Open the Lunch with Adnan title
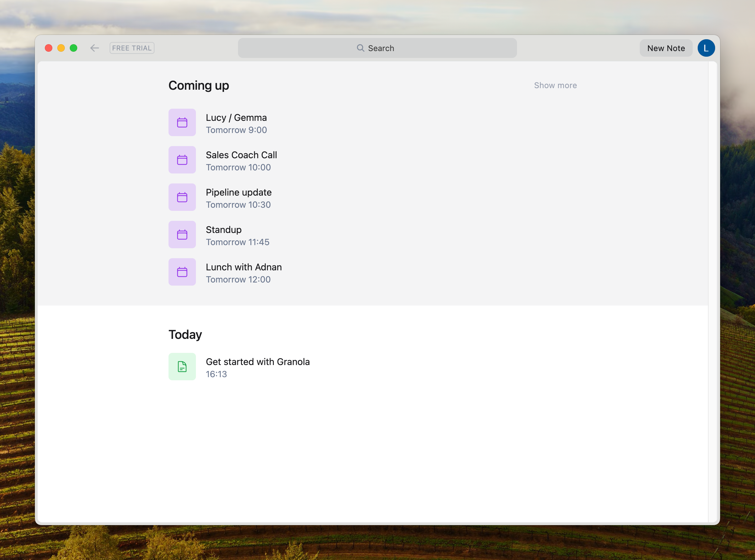This screenshot has width=755, height=560. (244, 267)
